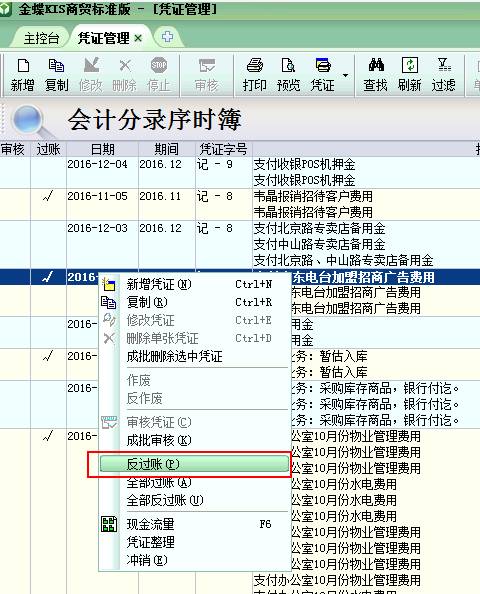The image size is (480, 594).
Task: Click the 复制 copy toolbar icon
Action: tap(56, 75)
